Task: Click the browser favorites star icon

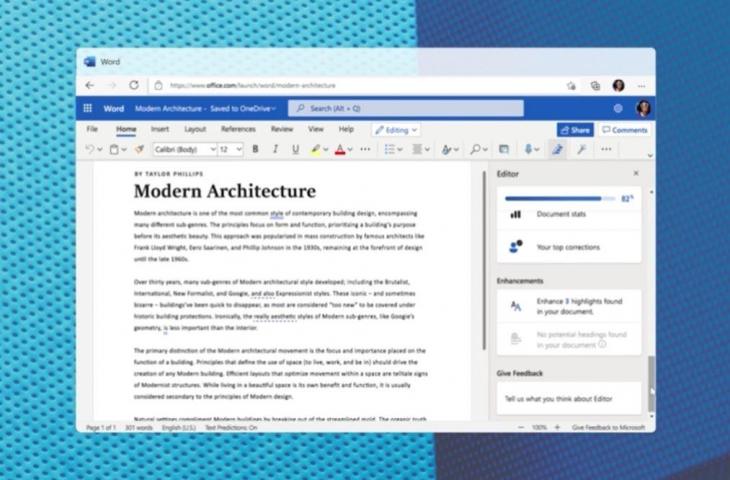Action: [x=571, y=86]
